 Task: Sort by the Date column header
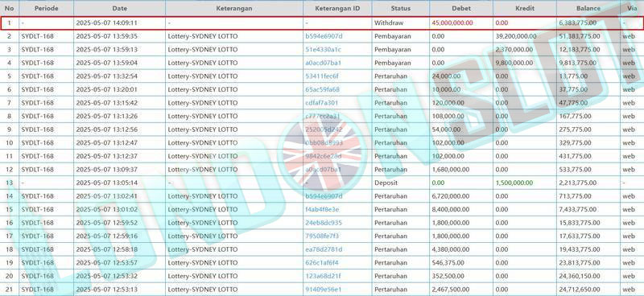coord(119,8)
